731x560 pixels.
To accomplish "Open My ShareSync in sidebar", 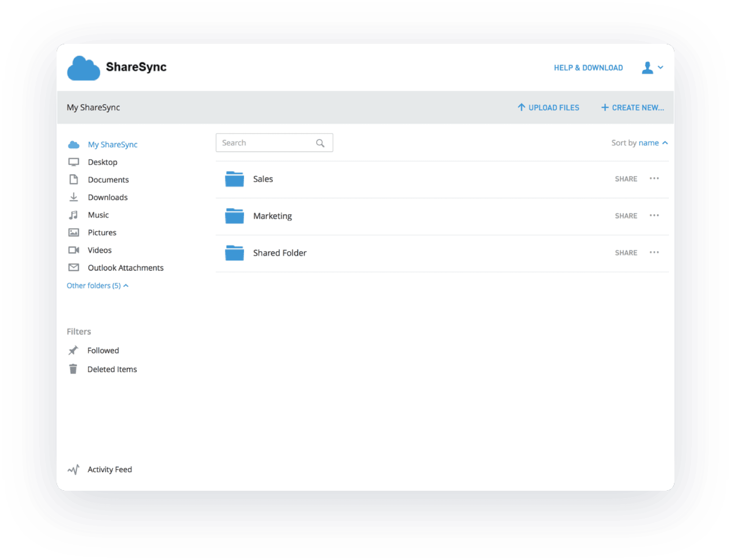I will (x=113, y=145).
